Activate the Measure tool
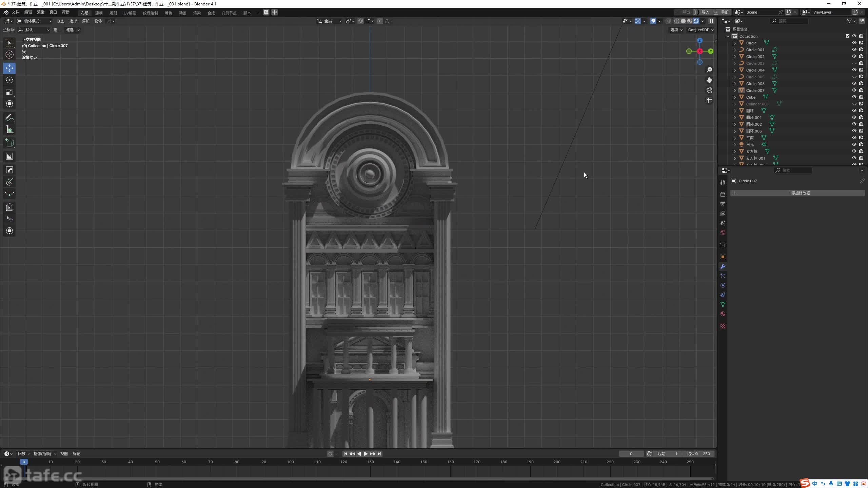This screenshot has width=868, height=488. pos(9,130)
